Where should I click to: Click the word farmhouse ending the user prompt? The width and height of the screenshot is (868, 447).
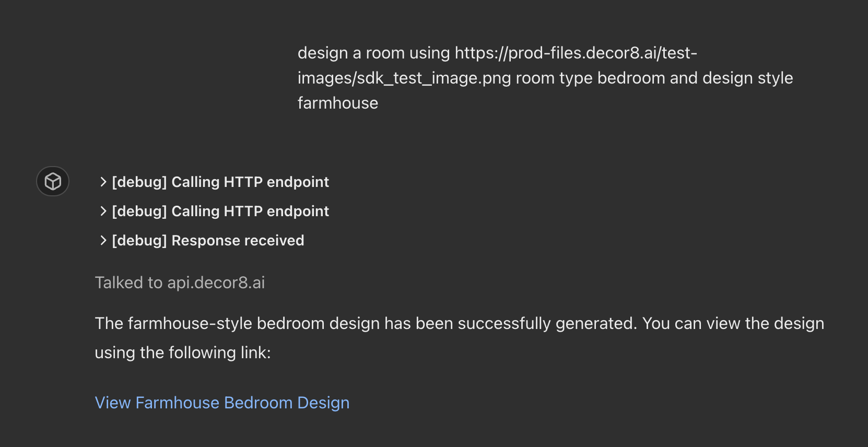338,103
